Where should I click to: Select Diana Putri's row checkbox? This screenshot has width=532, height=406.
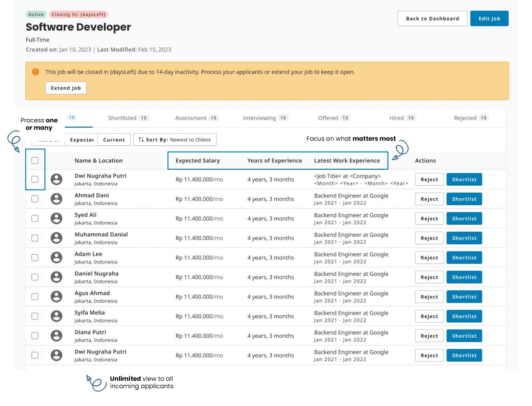pyautogui.click(x=35, y=336)
